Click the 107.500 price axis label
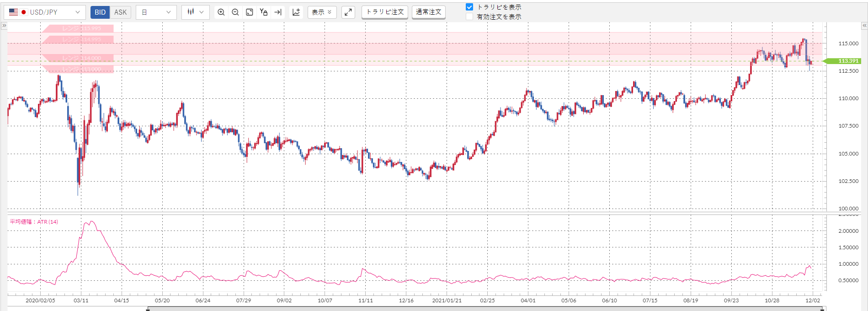 pos(848,126)
